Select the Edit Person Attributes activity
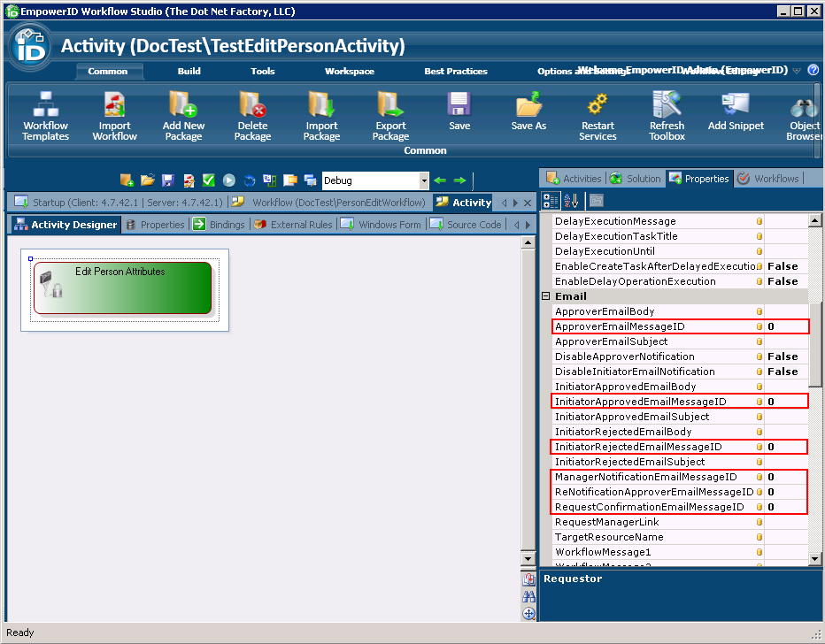 click(x=123, y=287)
